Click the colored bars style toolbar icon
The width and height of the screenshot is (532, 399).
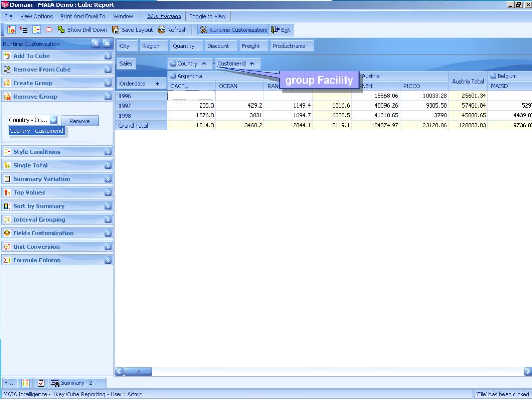click(x=36, y=30)
